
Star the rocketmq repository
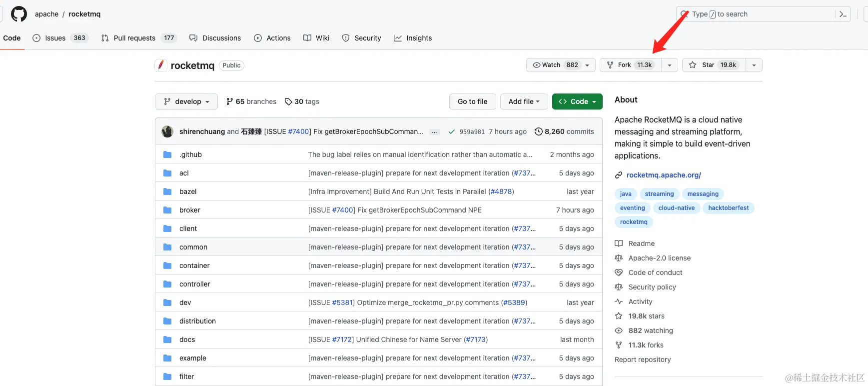point(714,65)
